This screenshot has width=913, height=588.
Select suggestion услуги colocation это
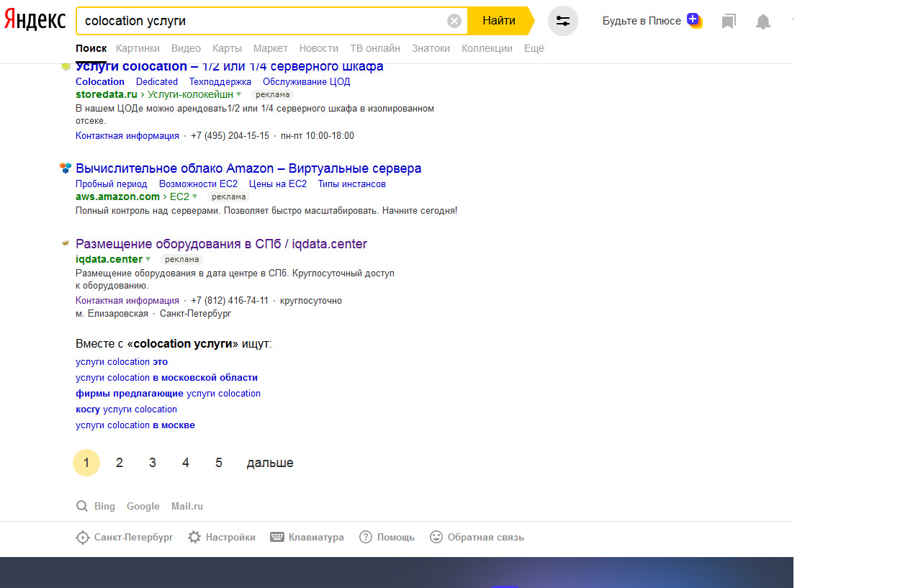point(122,362)
